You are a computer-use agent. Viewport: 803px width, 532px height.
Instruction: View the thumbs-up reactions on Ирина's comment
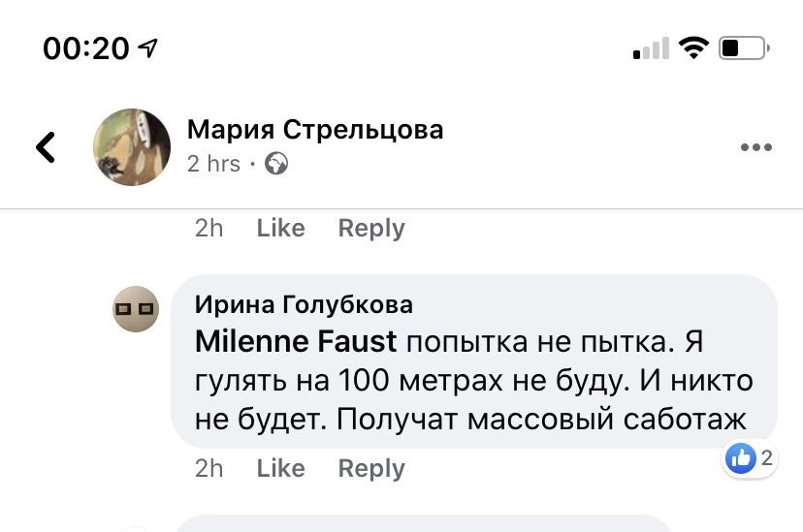[751, 458]
